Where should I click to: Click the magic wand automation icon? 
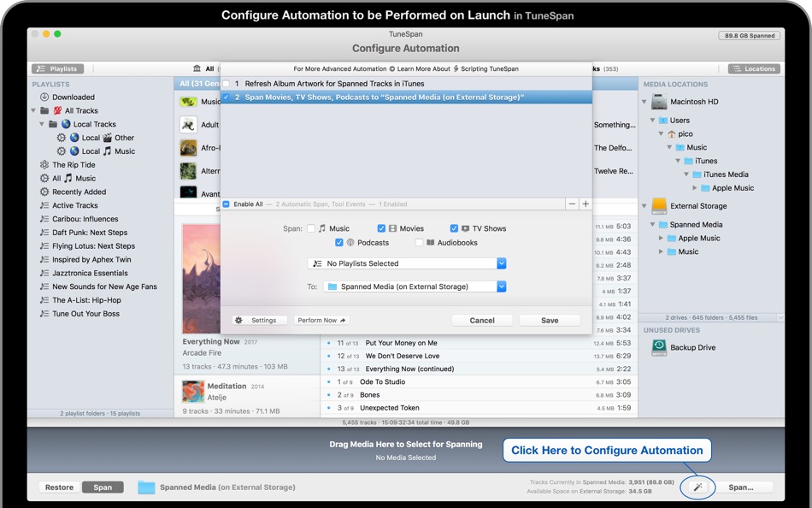pos(697,487)
